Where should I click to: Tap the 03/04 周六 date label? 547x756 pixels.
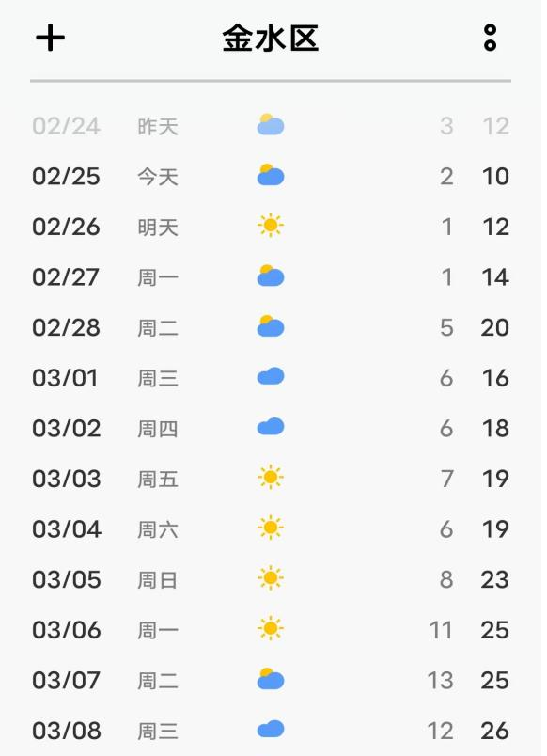(x=67, y=529)
